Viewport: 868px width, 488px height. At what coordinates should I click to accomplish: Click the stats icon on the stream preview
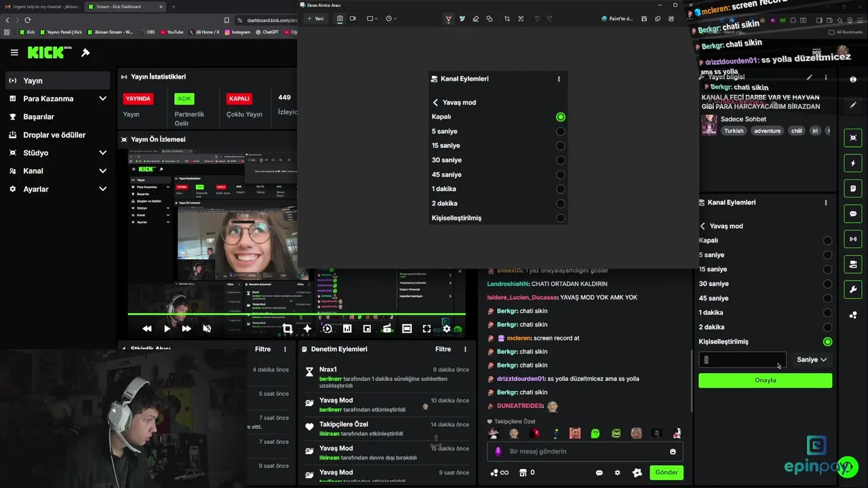click(347, 329)
